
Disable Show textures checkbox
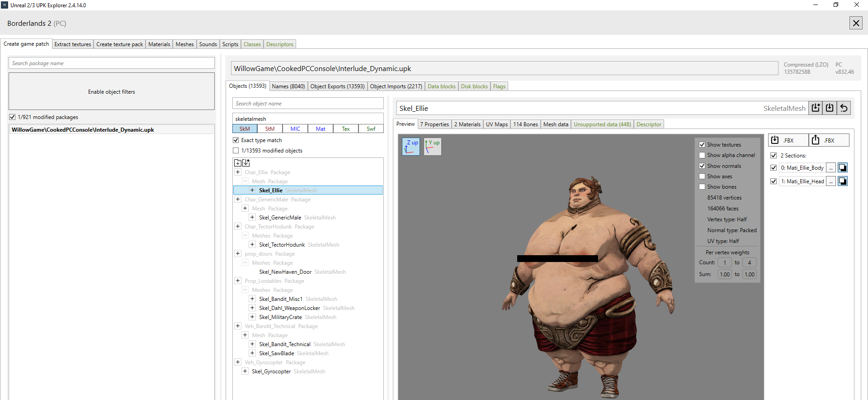click(x=702, y=145)
